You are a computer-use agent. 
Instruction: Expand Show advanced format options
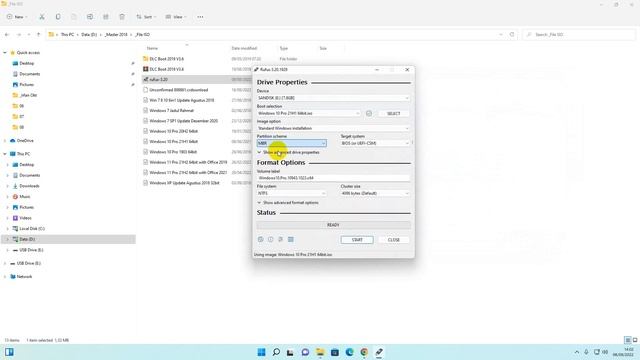[x=288, y=203]
